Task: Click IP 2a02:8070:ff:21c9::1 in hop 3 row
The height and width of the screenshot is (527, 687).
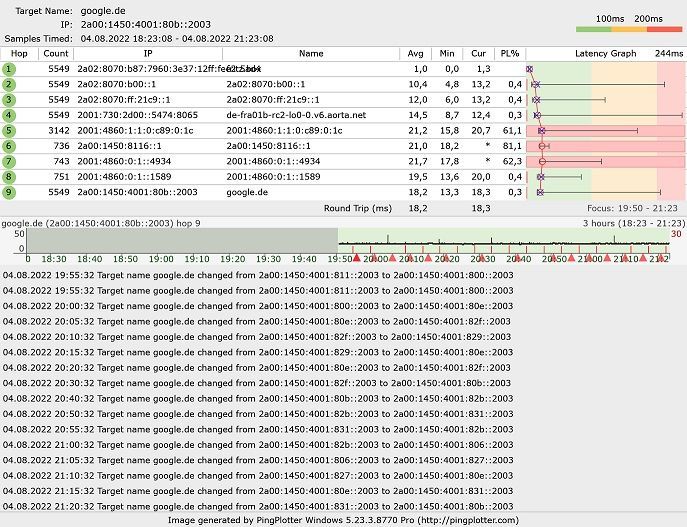Action: pos(124,100)
